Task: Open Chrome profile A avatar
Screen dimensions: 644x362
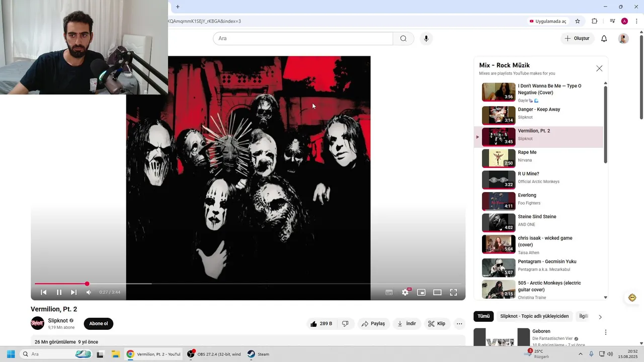Action: 624,21
